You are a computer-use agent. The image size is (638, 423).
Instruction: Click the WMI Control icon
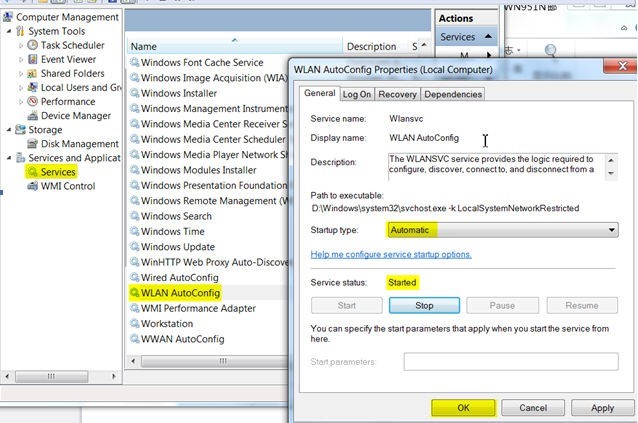click(32, 186)
